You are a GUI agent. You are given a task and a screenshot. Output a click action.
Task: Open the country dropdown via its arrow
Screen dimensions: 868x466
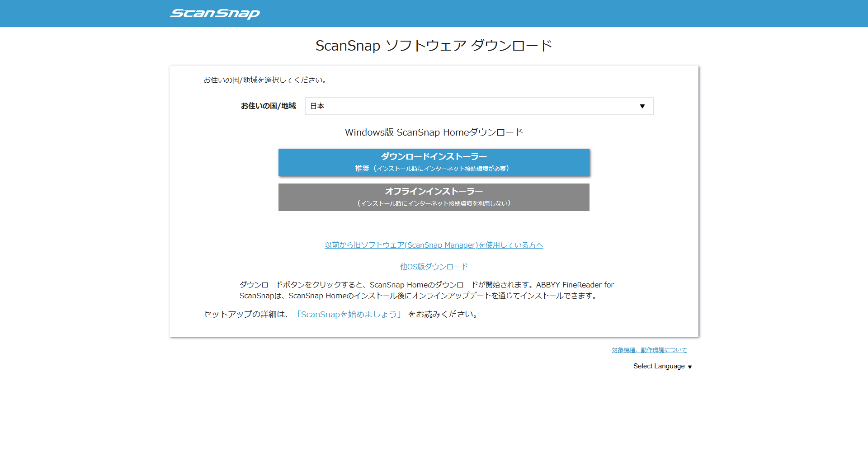pos(642,106)
